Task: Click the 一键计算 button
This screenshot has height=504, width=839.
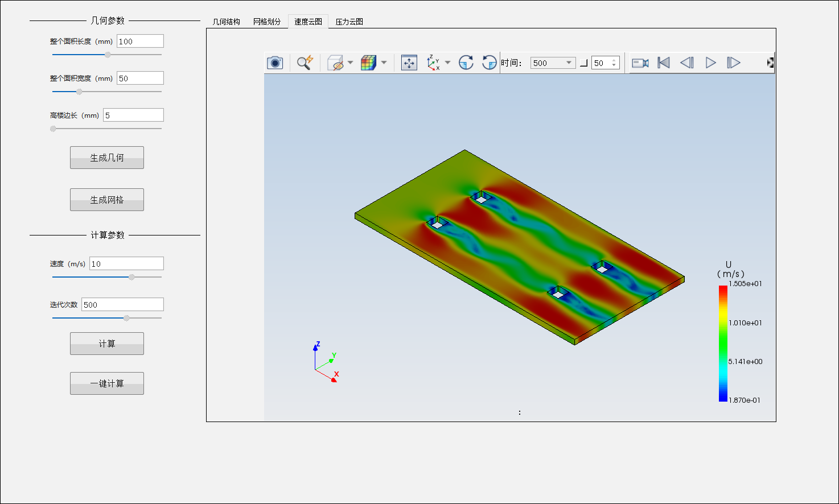Action: click(x=107, y=383)
